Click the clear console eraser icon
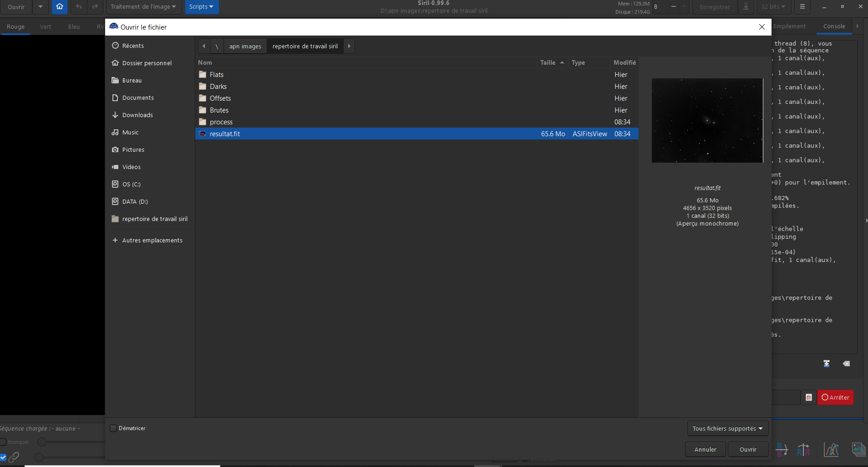Viewport: 868px width, 467px height. coord(846,363)
